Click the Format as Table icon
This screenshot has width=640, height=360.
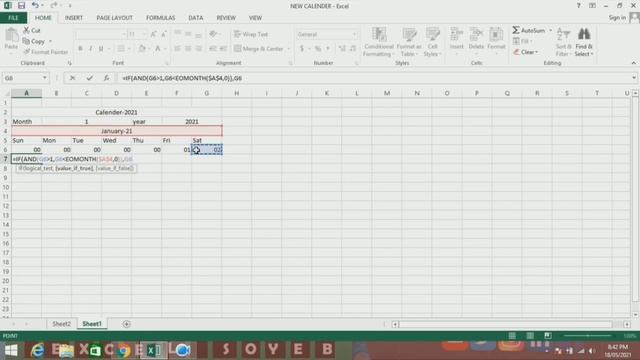tap(409, 35)
